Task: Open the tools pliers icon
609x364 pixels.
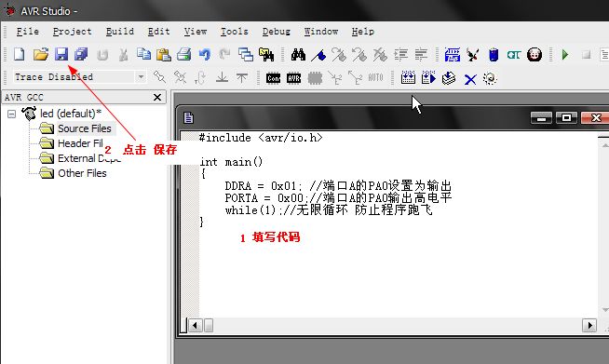Action: click(x=473, y=55)
